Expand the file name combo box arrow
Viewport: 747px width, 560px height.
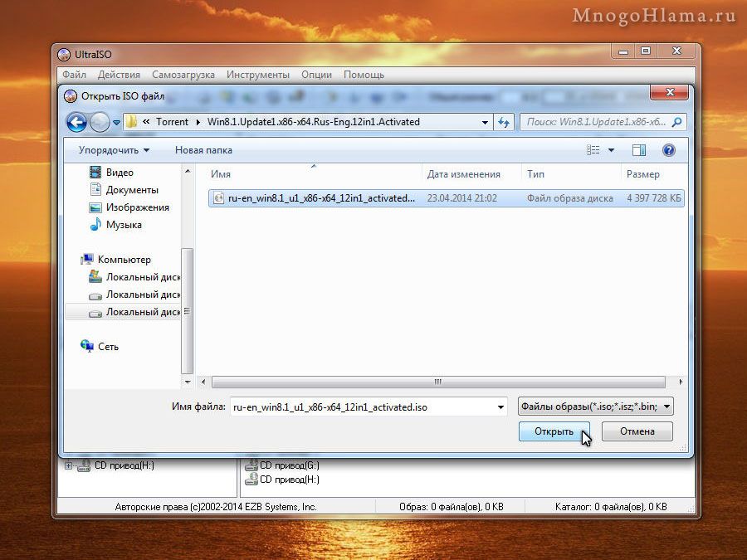pyautogui.click(x=500, y=407)
